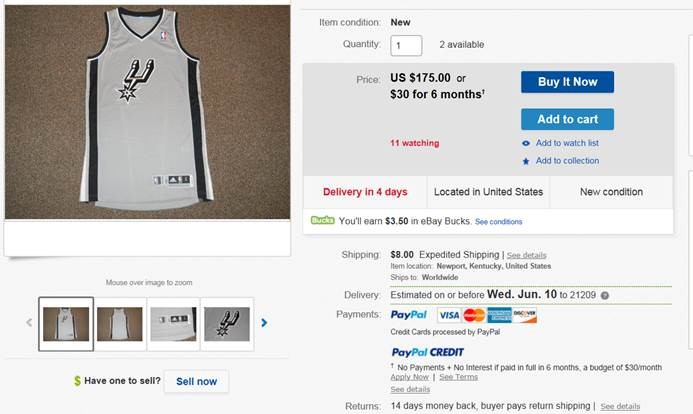Open the PayPal Credit Apply Now link
The image size is (693, 414).
click(409, 377)
